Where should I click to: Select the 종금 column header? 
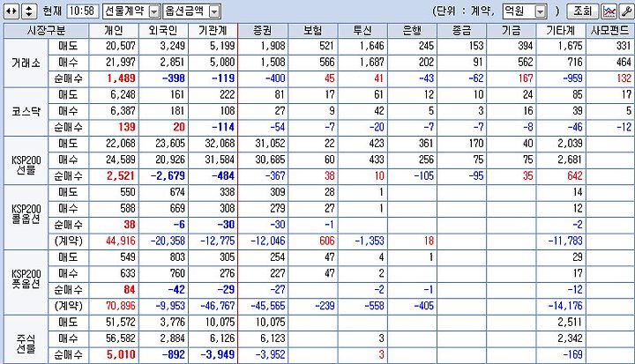coord(461,30)
